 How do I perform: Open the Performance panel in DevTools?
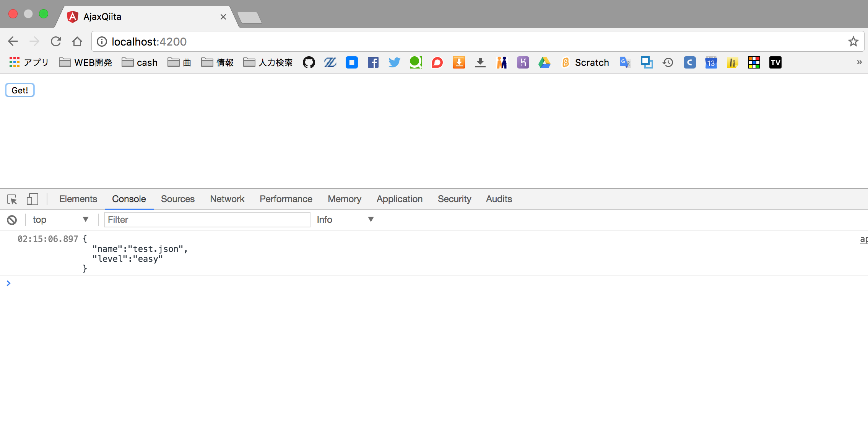(x=285, y=199)
